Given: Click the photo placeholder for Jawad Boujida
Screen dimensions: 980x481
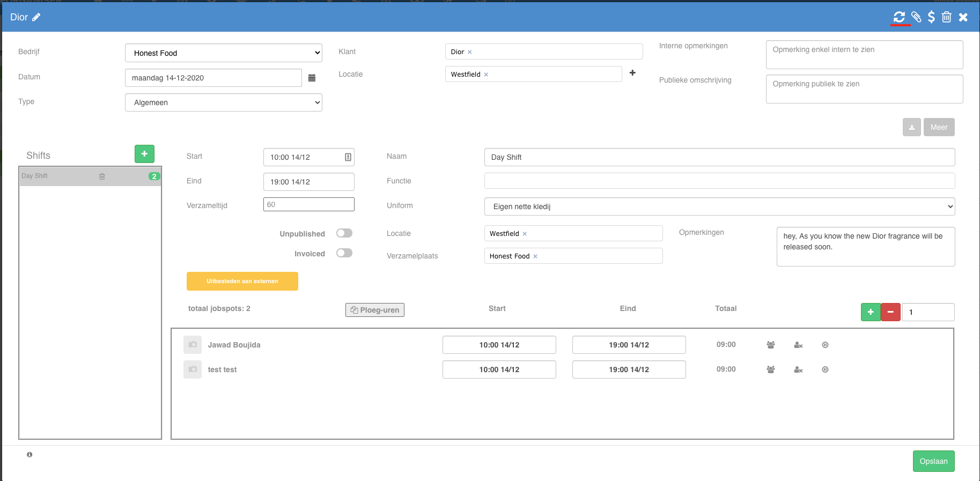Looking at the screenshot, I should 193,345.
